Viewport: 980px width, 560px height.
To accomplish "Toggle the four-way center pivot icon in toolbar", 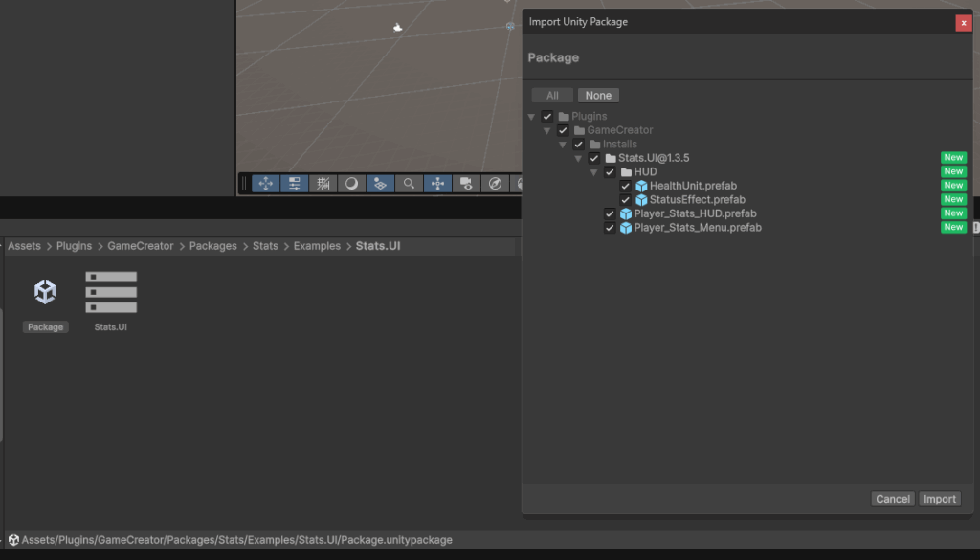I will point(437,184).
